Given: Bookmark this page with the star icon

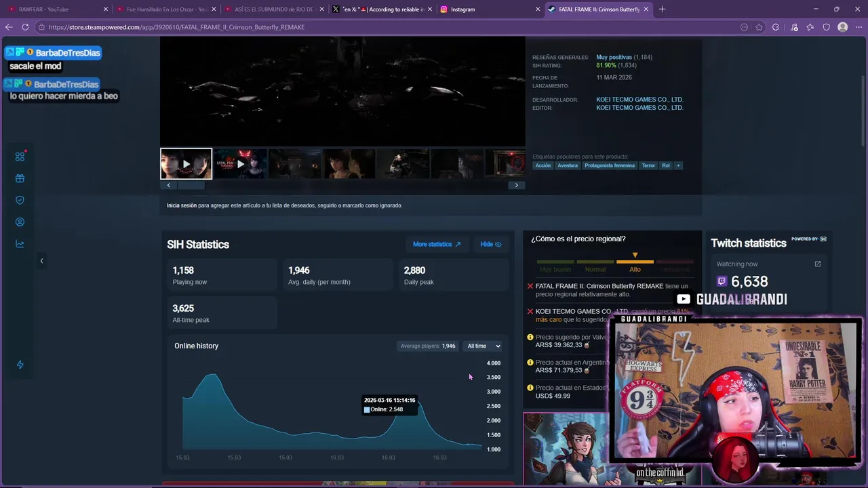Looking at the screenshot, I should pos(759,27).
